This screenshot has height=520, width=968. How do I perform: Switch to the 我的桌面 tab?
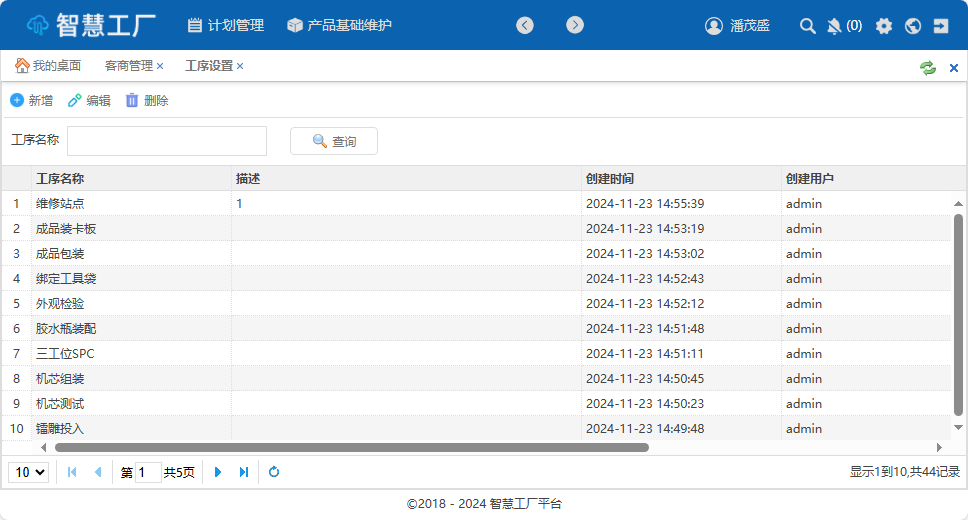coord(48,66)
